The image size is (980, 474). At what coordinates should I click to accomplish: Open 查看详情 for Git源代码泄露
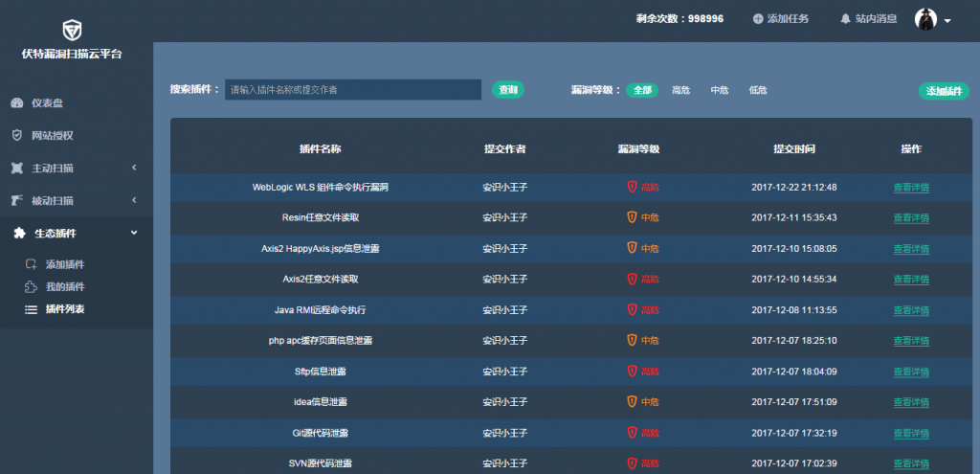[x=911, y=433]
